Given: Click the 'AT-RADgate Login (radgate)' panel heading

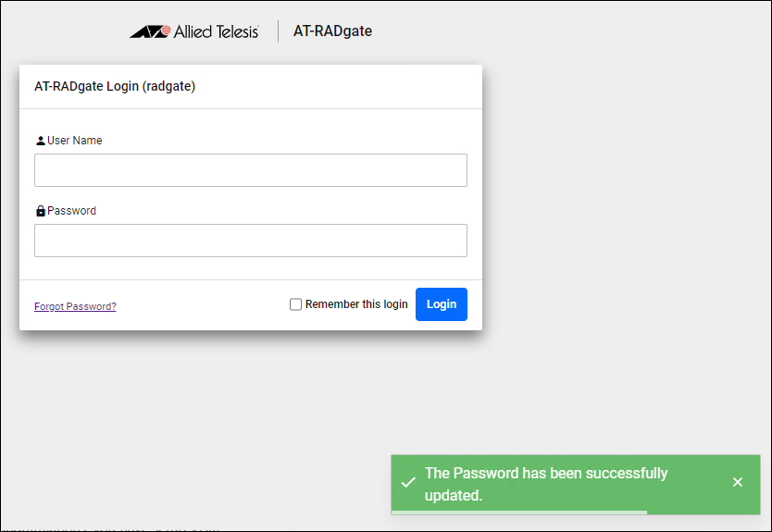Looking at the screenshot, I should point(115,87).
